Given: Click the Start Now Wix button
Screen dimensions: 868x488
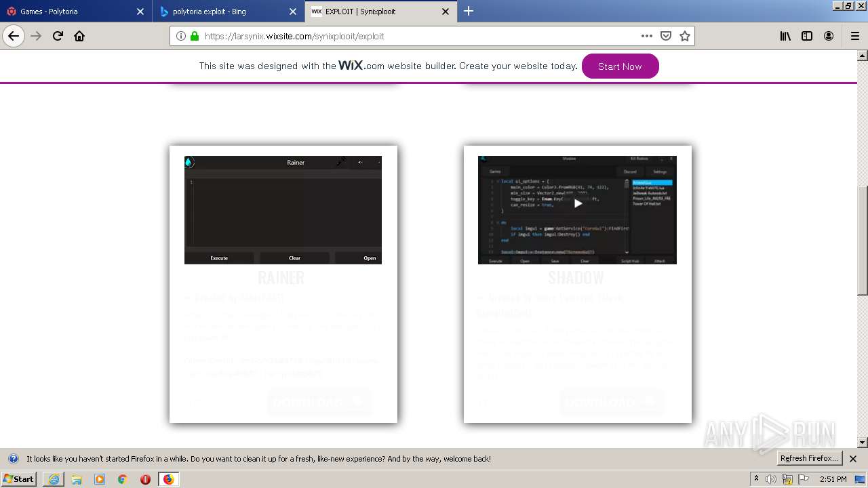Looking at the screenshot, I should (620, 66).
